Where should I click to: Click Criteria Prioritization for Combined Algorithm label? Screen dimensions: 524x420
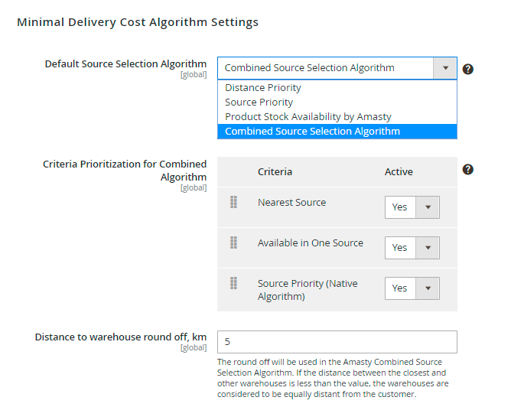[x=125, y=170]
